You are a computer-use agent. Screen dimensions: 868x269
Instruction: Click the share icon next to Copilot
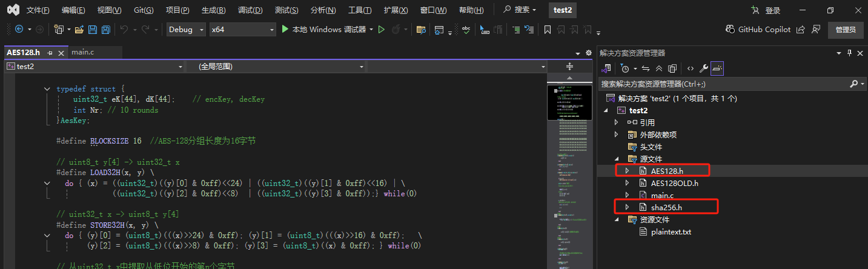pos(801,29)
